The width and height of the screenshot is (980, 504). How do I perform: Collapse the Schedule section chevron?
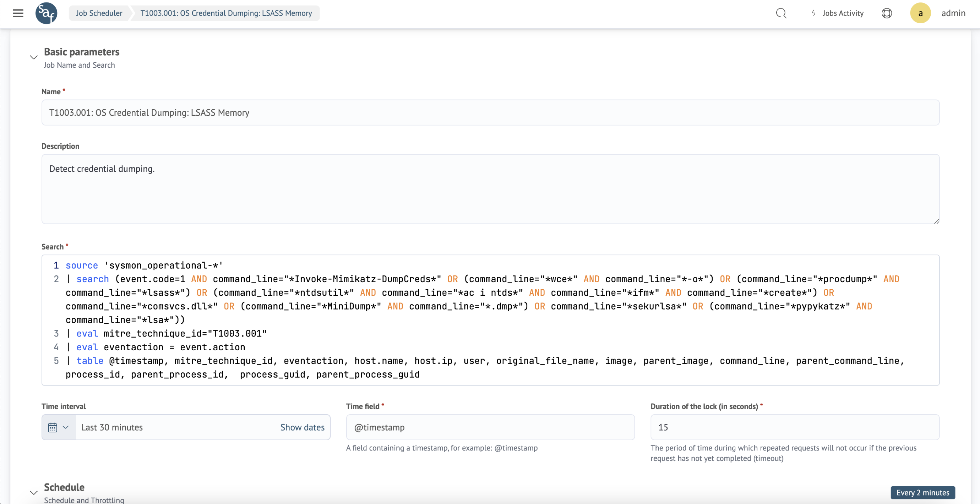click(33, 493)
